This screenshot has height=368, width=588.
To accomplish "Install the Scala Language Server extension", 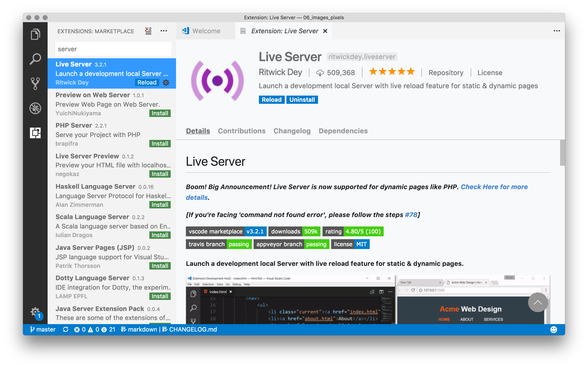I will click(x=160, y=235).
